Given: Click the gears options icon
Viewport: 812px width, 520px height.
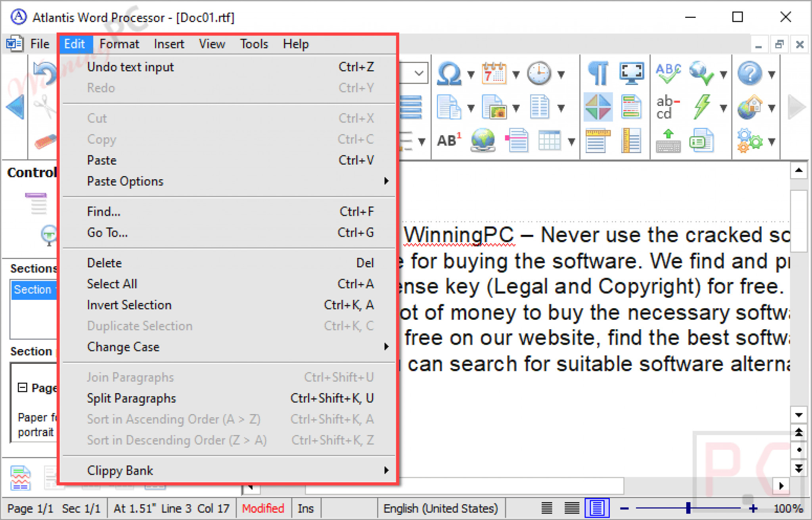Looking at the screenshot, I should [x=749, y=141].
